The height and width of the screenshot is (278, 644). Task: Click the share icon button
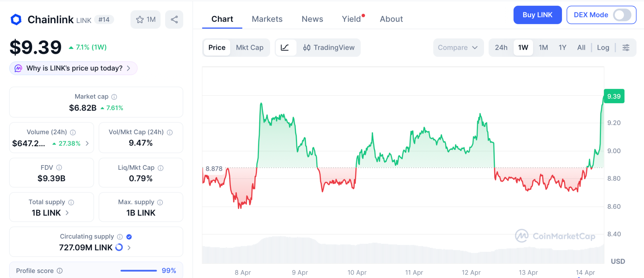(x=174, y=19)
